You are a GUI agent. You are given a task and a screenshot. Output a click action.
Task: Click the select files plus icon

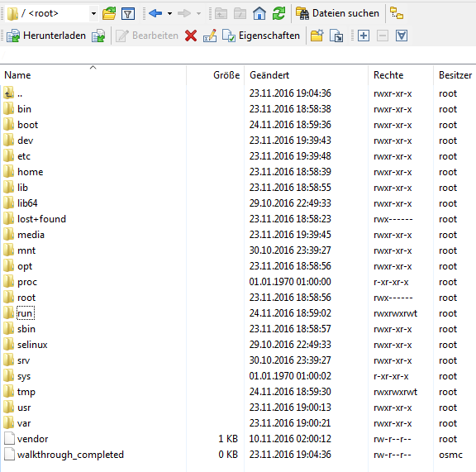pos(364,36)
